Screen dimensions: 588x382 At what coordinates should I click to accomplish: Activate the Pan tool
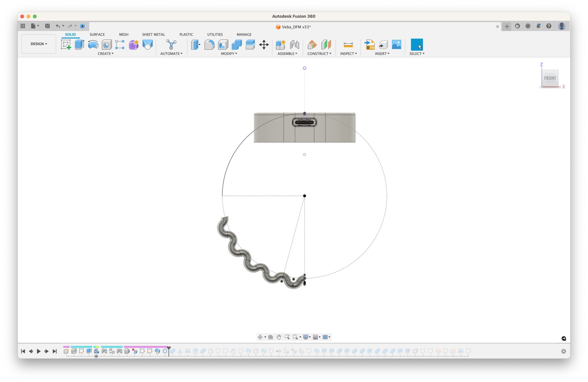tap(279, 337)
